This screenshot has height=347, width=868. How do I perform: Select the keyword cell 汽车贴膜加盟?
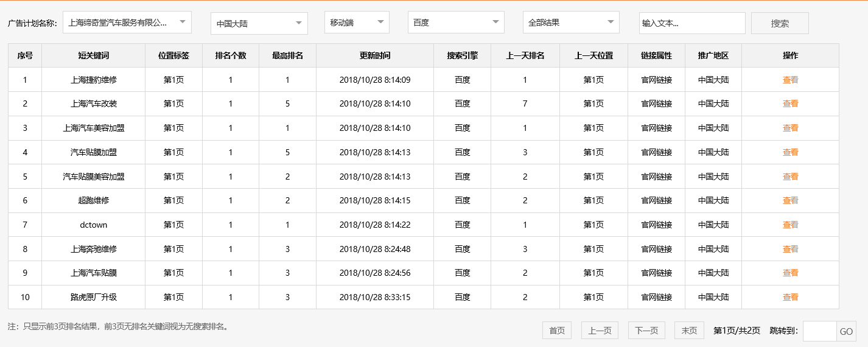click(93, 152)
